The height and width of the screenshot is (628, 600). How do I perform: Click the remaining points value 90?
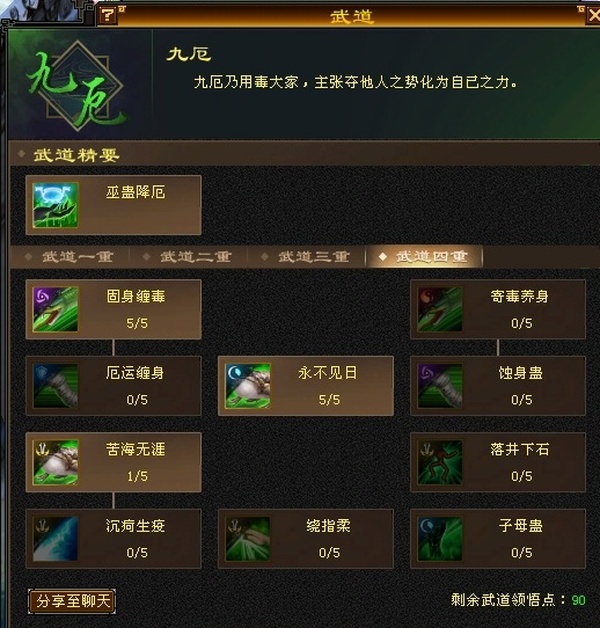click(x=578, y=600)
